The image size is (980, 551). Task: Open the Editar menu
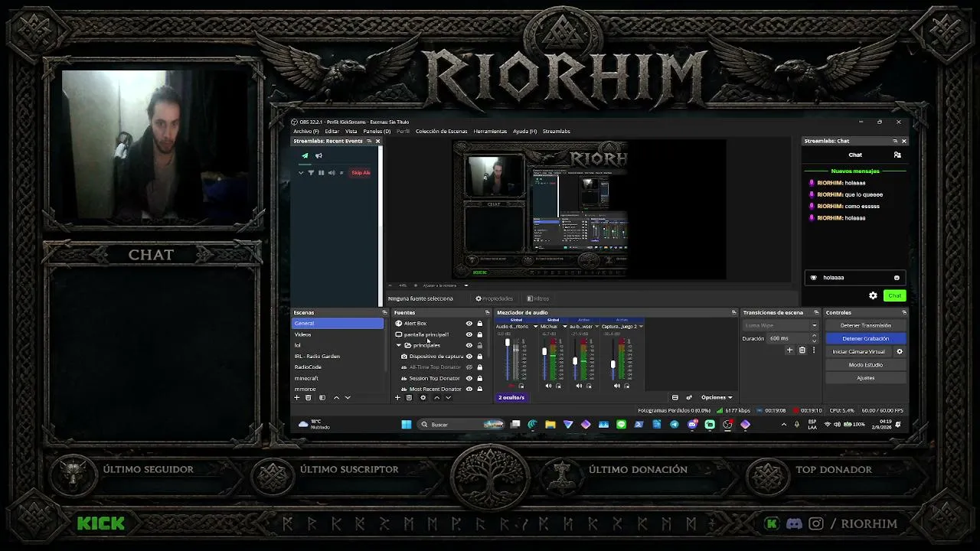click(332, 131)
